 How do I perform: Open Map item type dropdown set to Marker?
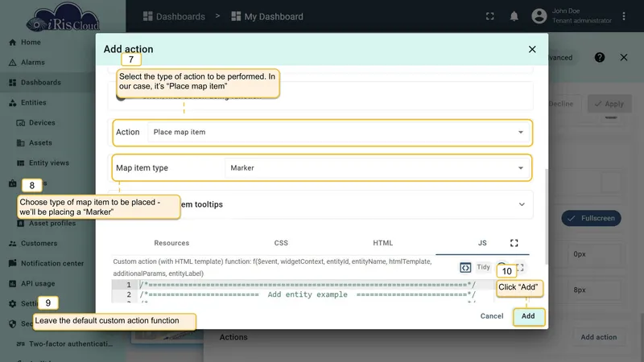click(378, 168)
